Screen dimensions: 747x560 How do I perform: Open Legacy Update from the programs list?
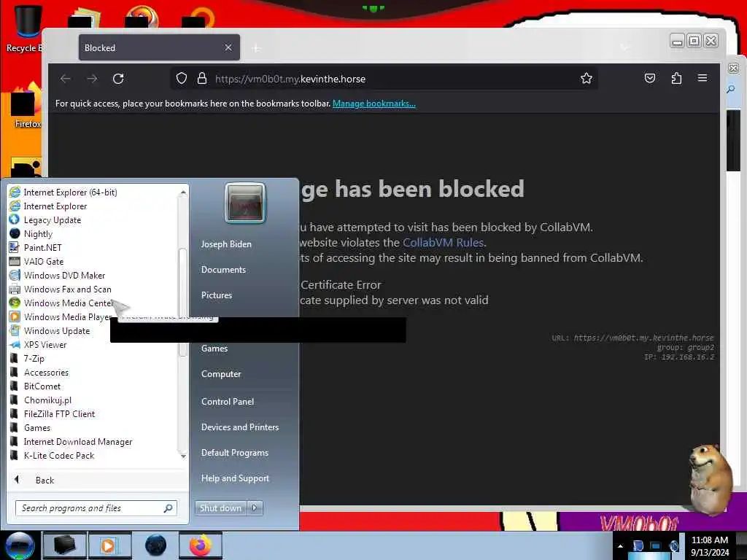53,220
